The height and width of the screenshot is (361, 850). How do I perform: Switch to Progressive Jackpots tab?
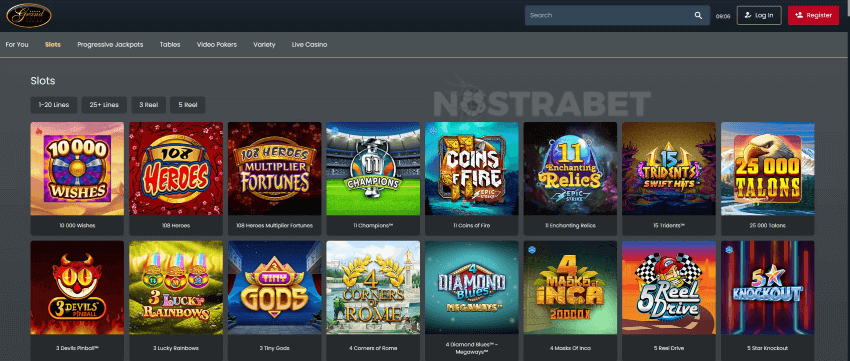coord(110,44)
